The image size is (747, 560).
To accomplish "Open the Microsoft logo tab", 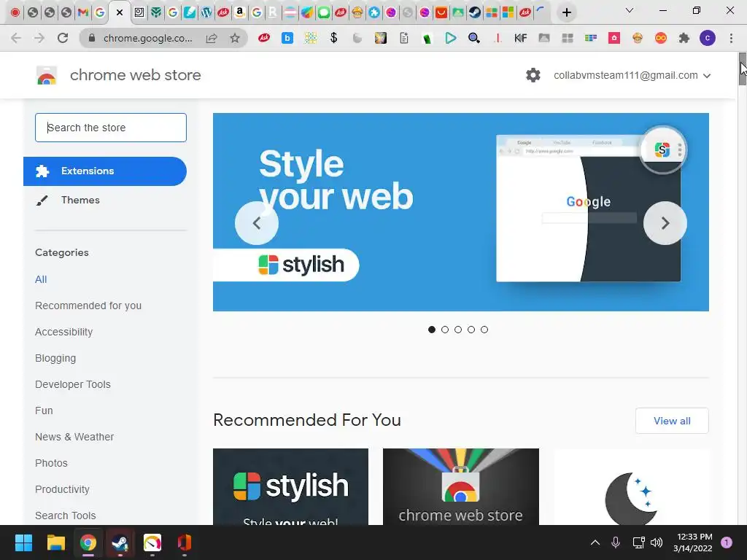I will pos(508,12).
